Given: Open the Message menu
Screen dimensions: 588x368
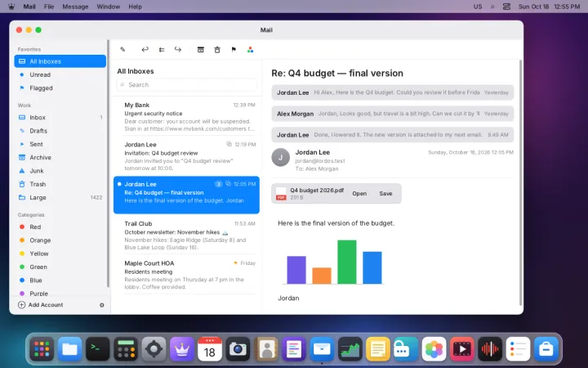Looking at the screenshot, I should click(x=75, y=7).
